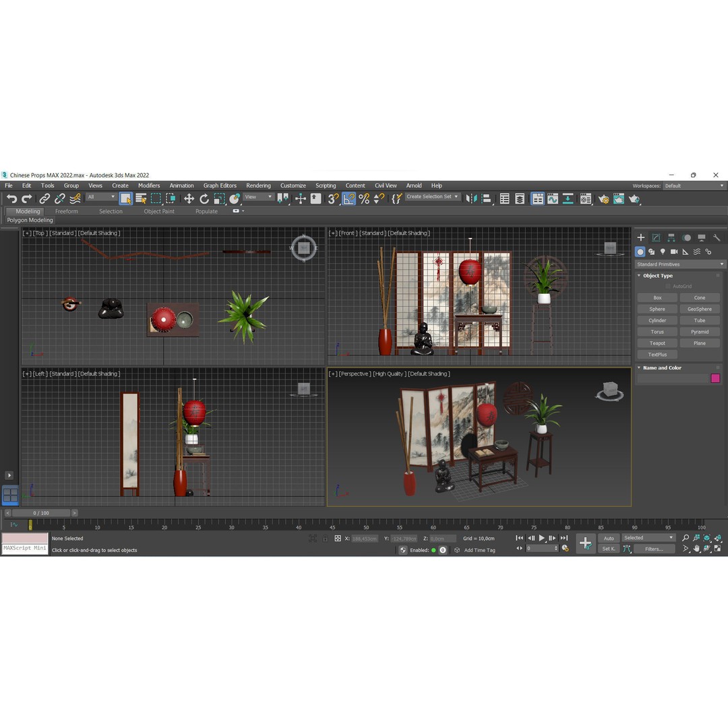Toggle Auto Key mode
Screen dimensions: 728x728
tap(609, 538)
